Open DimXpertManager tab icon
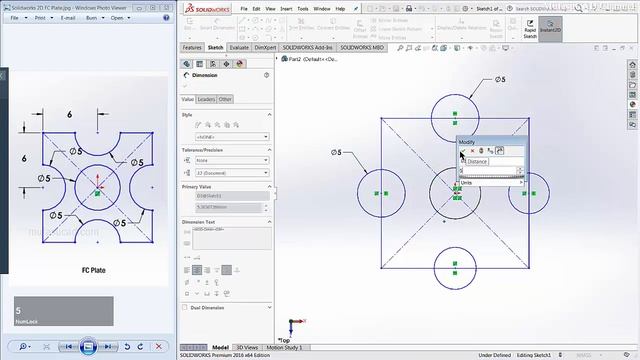This screenshot has height=360, width=640. tap(226, 64)
